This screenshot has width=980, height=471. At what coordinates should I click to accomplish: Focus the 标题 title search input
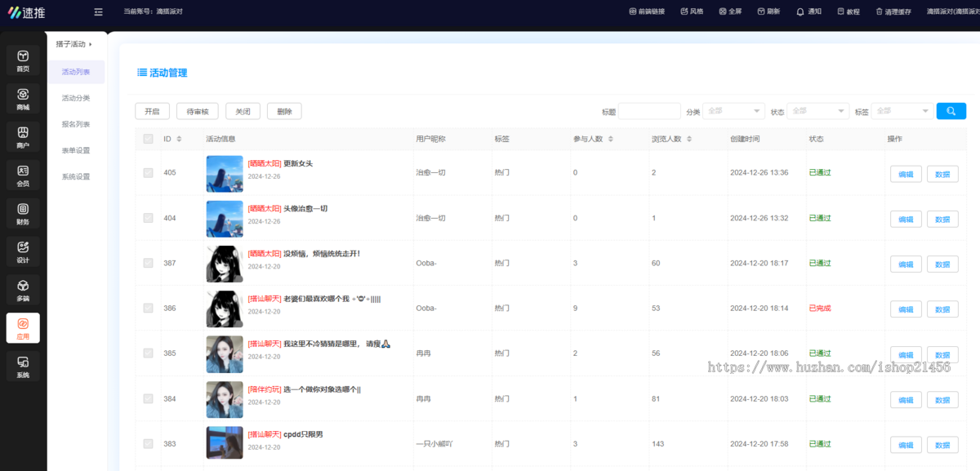coord(649,111)
